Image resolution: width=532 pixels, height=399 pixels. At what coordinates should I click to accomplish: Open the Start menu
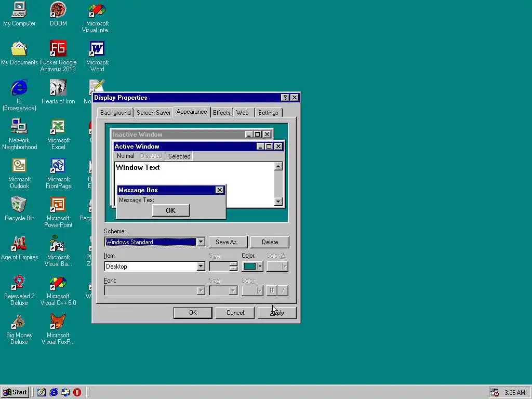pyautogui.click(x=15, y=392)
